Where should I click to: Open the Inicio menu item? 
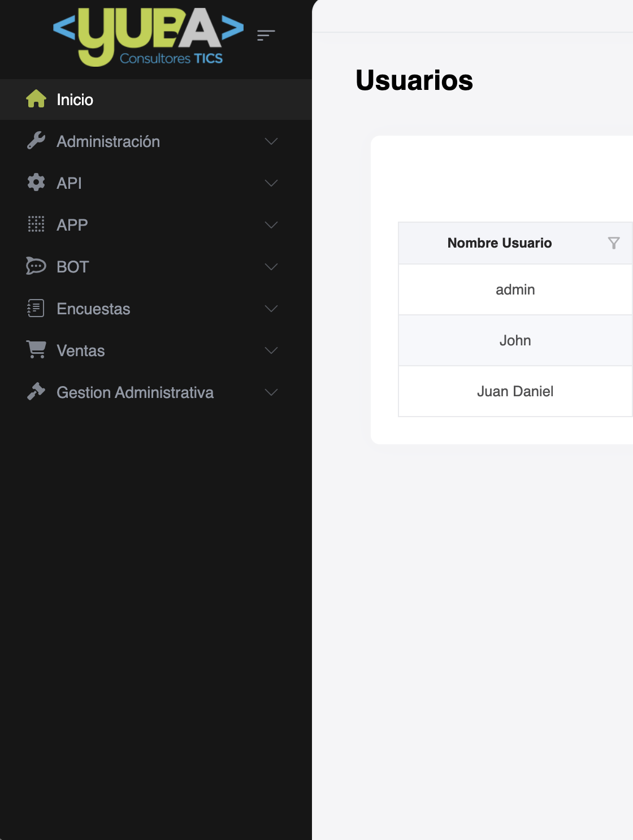click(x=75, y=99)
